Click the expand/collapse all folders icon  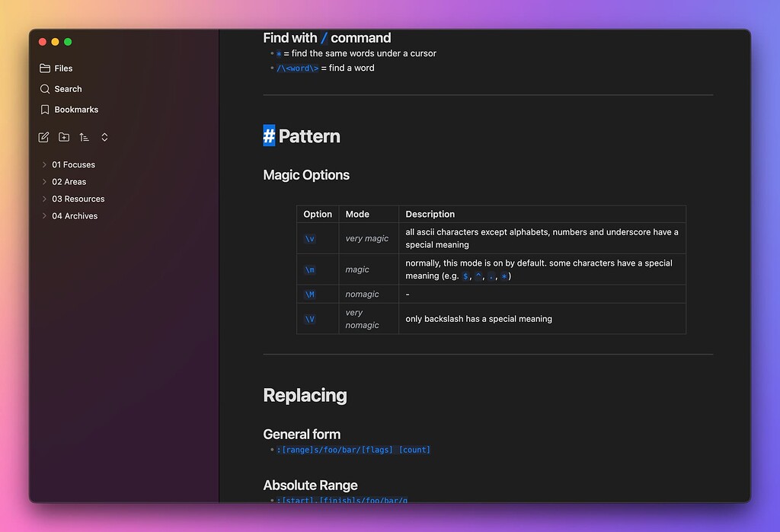pos(104,137)
